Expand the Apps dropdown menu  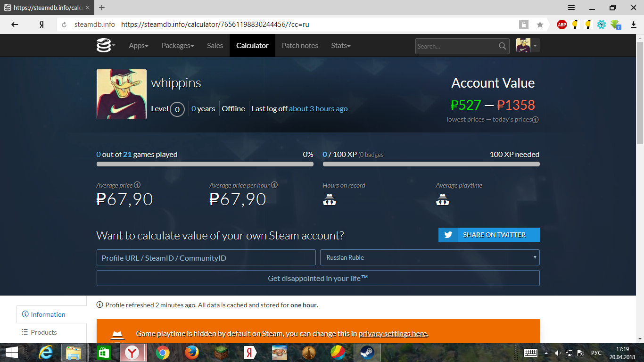coord(139,46)
